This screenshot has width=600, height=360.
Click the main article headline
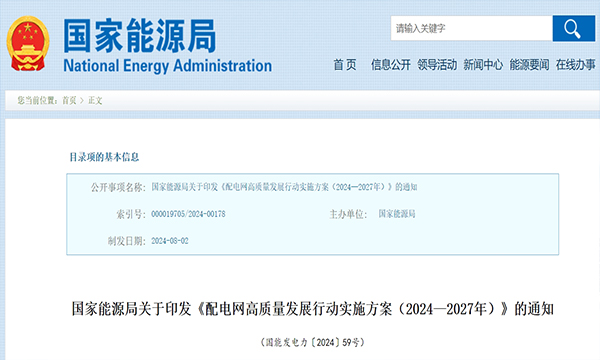[313, 309]
